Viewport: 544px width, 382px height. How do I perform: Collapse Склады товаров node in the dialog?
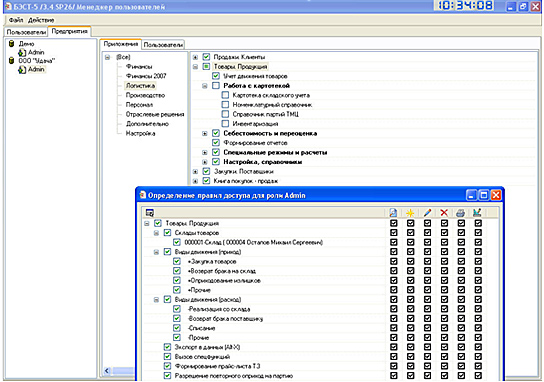[x=156, y=233]
